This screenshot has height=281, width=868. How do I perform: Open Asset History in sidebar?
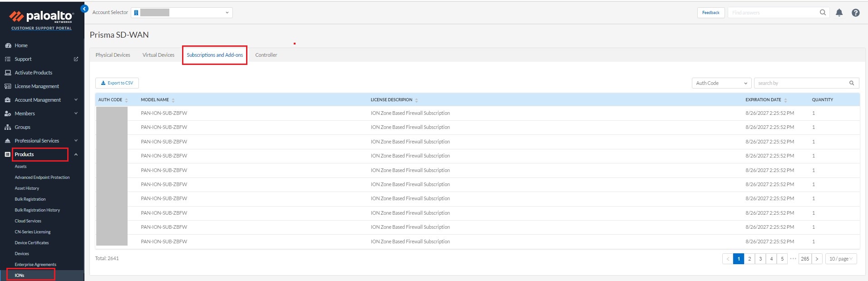coord(27,188)
